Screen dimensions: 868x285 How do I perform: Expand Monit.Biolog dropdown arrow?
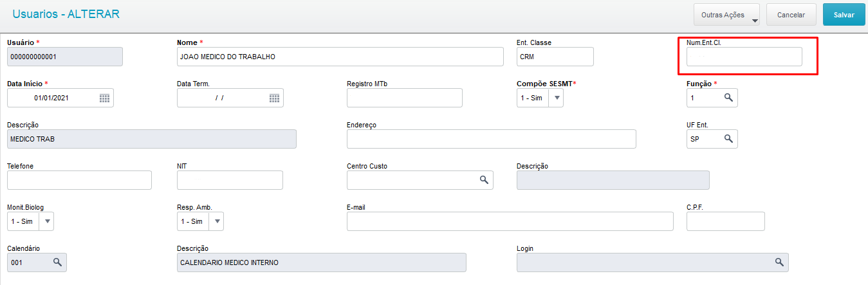tap(47, 221)
